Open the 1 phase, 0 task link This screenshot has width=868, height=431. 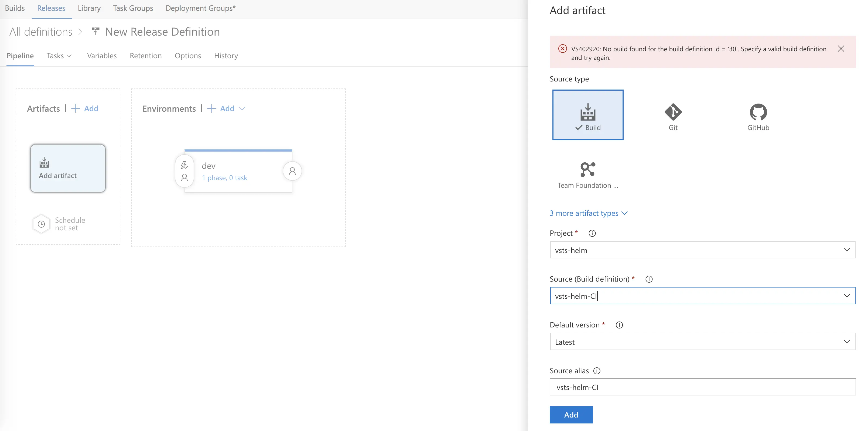224,178
